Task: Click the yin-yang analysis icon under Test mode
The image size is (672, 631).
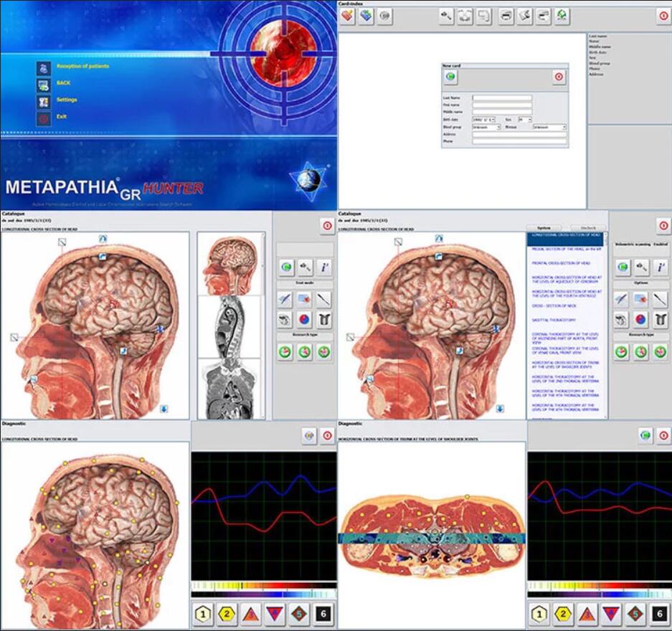Action: (303, 318)
